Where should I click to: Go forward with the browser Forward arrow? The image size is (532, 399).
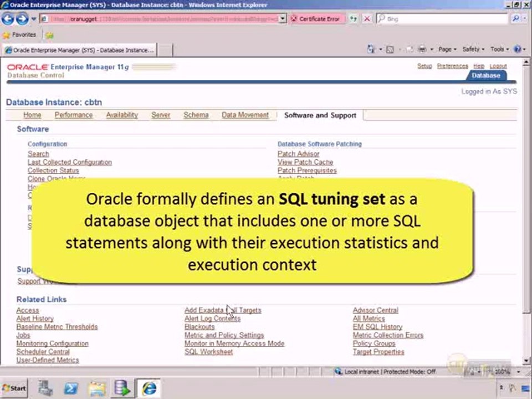coord(22,19)
